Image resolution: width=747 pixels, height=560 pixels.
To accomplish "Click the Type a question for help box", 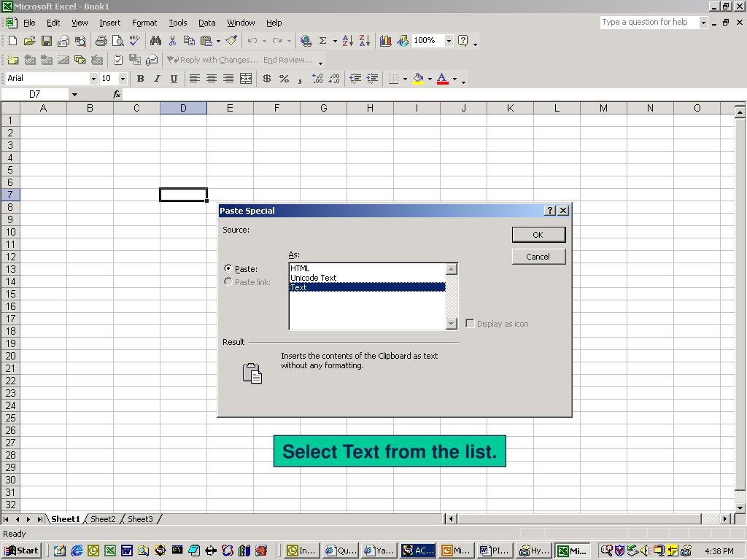I will [650, 23].
